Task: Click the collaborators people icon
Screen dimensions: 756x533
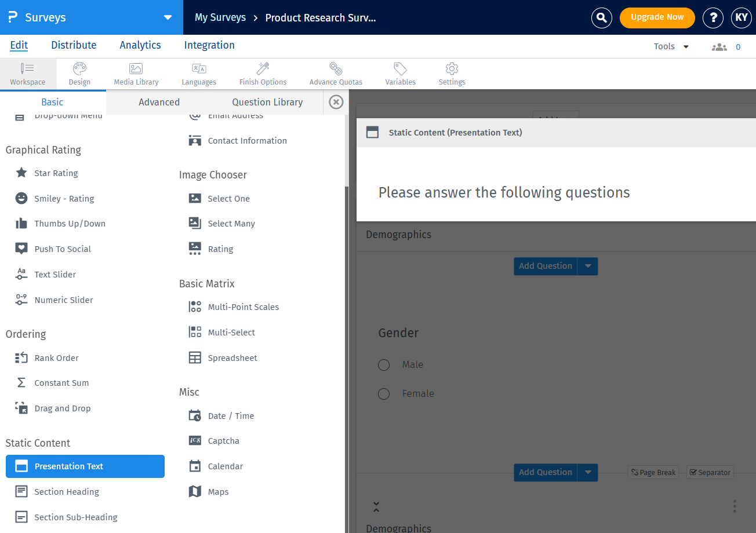Action: tap(719, 47)
